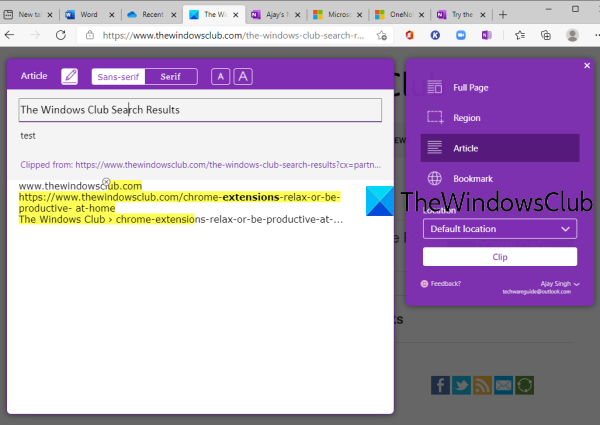Click the OneNote Web Clipper extension icon

coord(487,35)
